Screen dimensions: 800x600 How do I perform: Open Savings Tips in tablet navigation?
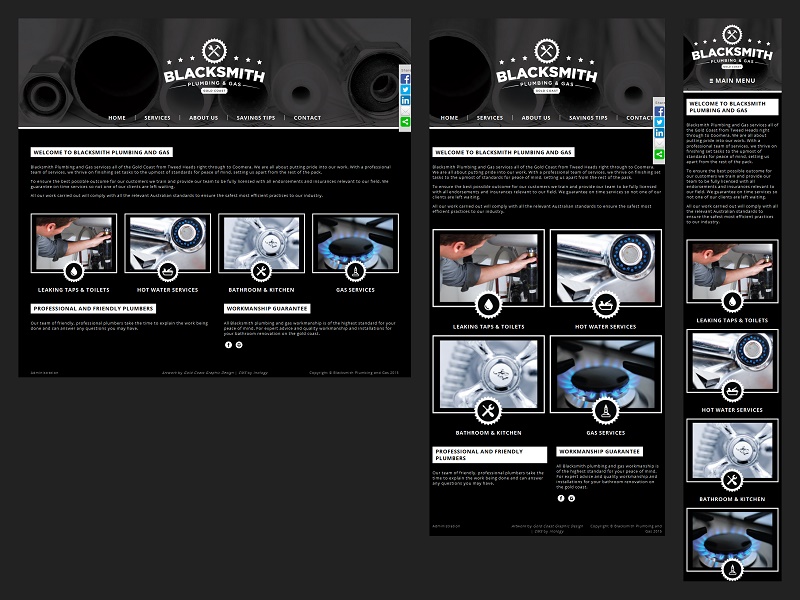[589, 118]
